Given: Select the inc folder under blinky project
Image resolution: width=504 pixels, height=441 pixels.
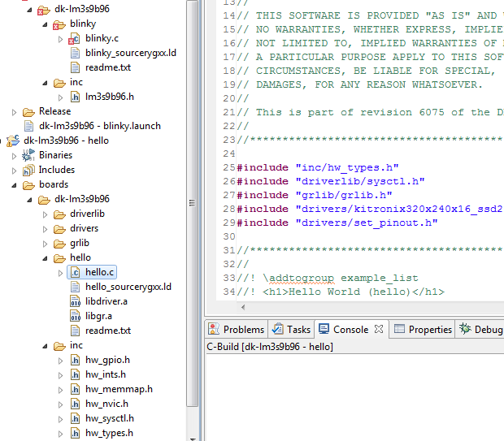Looking at the screenshot, I should 76,83.
